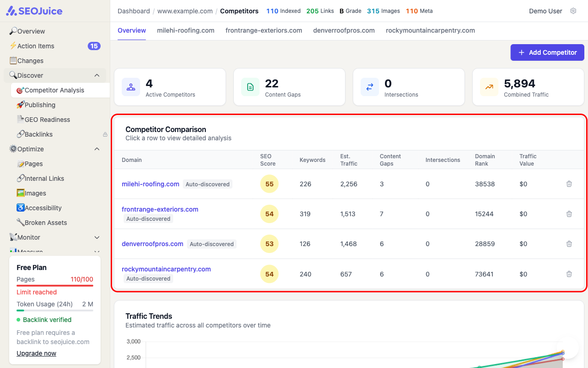Click the GEO Readiness page icon
This screenshot has width=588, height=368.
[x=21, y=120]
